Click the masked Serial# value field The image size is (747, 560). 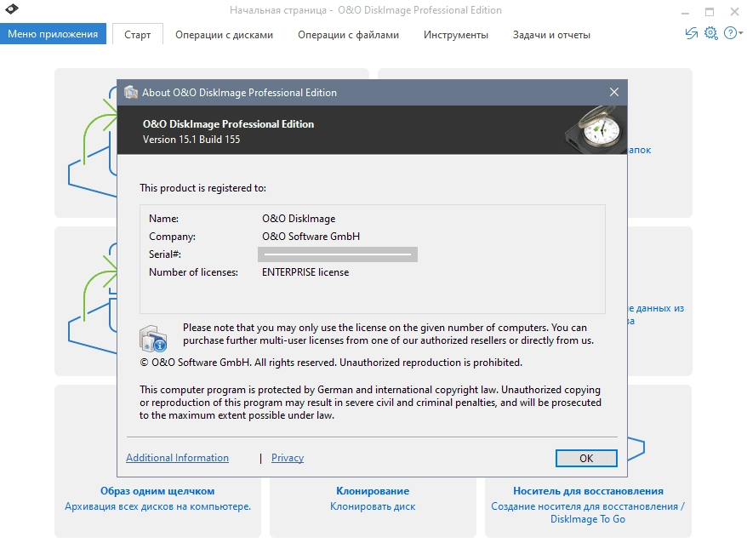click(x=338, y=254)
